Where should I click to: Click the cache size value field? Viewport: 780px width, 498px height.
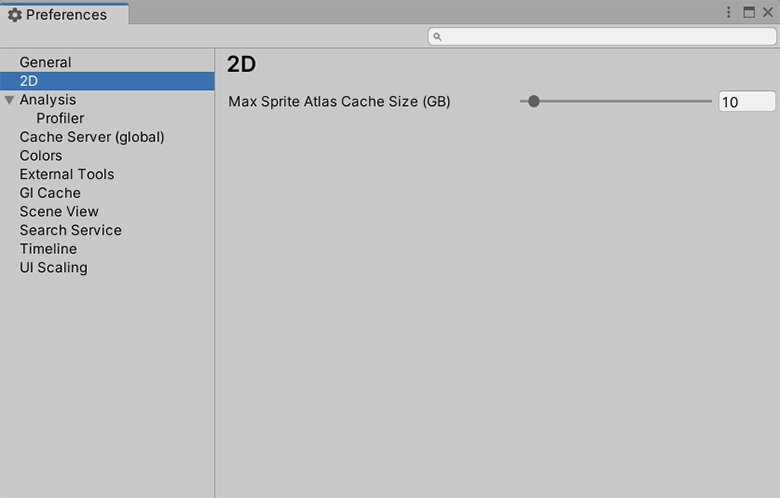pyautogui.click(x=746, y=102)
